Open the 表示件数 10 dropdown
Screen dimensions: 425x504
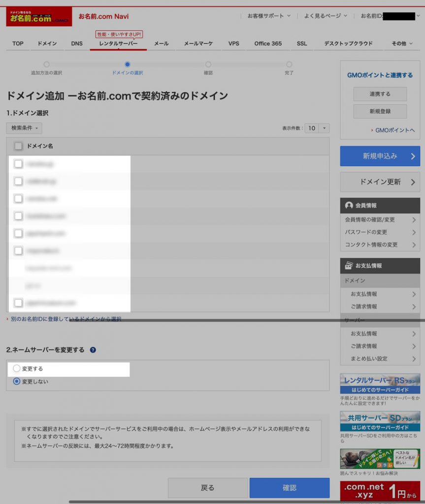(317, 128)
